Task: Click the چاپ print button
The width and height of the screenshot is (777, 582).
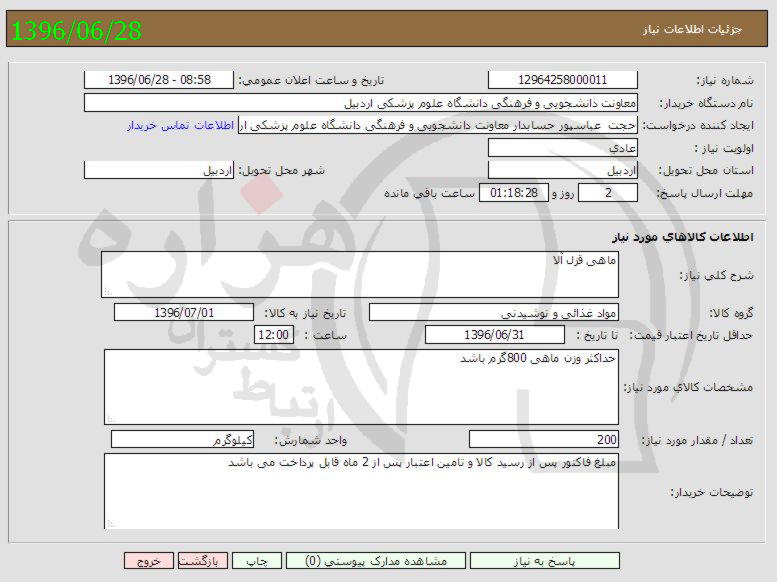Action: [257, 561]
